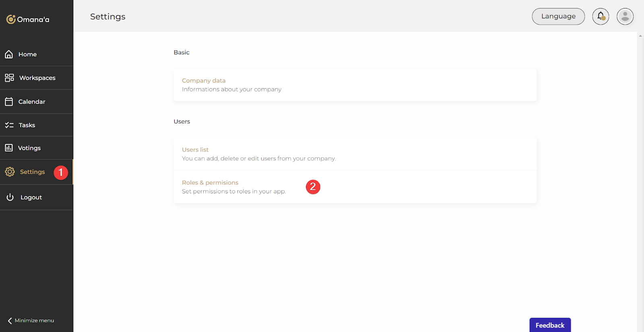Click the Feedback button
644x332 pixels.
tap(550, 325)
